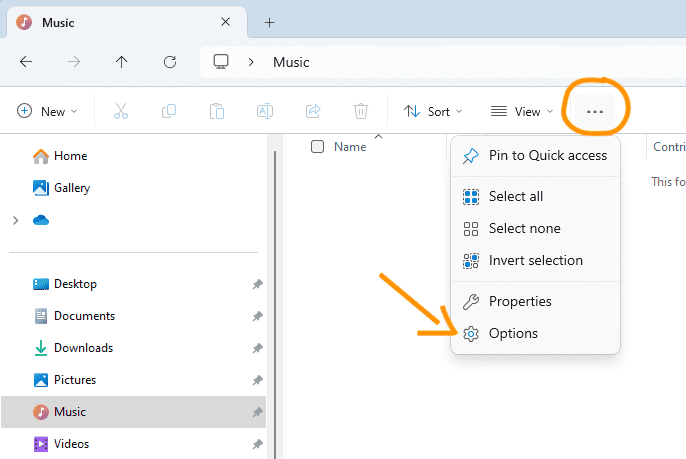Select Music in the navigation pane

pyautogui.click(x=133, y=412)
